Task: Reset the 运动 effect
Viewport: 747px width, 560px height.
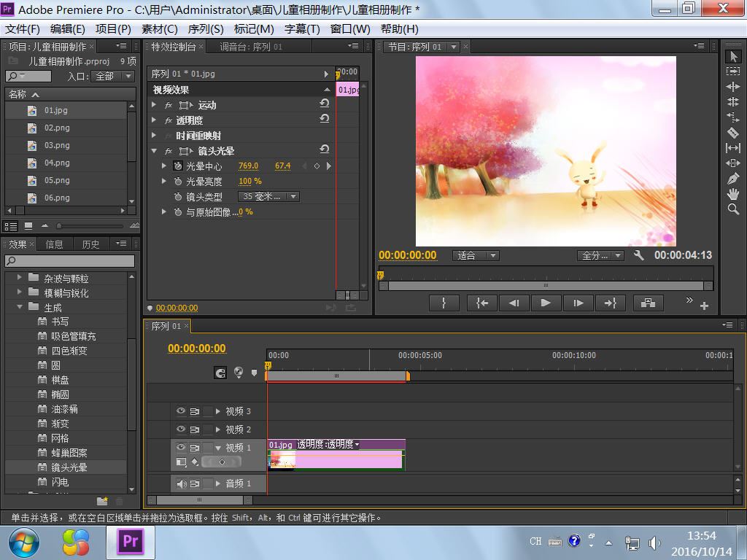Action: click(325, 104)
